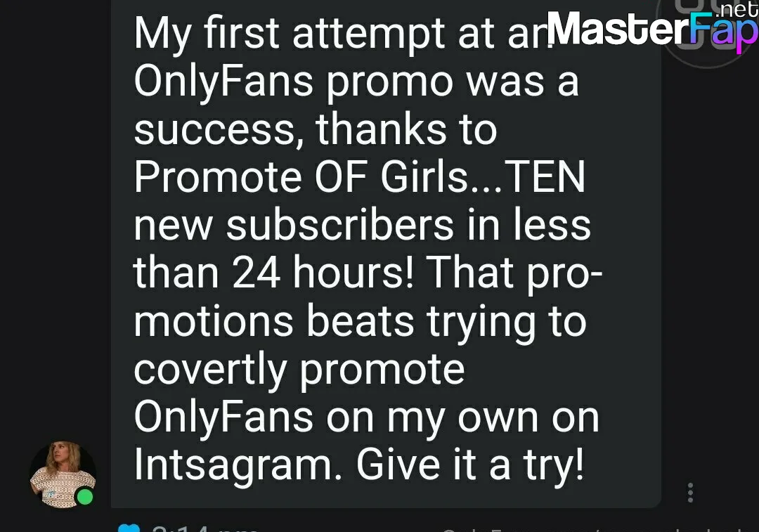The image size is (759, 532).
Task: Click the dark sidebar area left of message
Action: (x=56, y=218)
